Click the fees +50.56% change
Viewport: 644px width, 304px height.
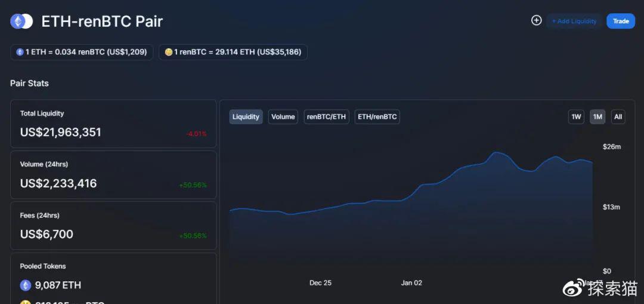[193, 236]
